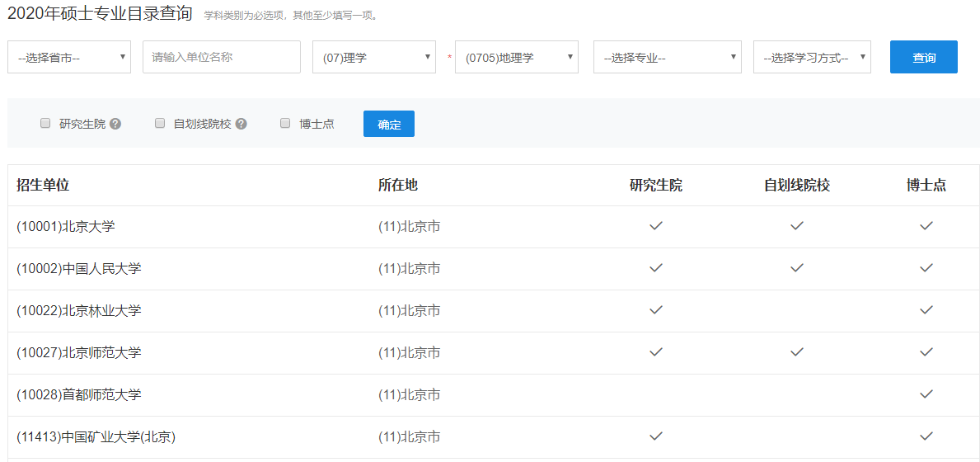Open the (0705)地理学 subject dropdown
This screenshot has height=462, width=980.
517,57
